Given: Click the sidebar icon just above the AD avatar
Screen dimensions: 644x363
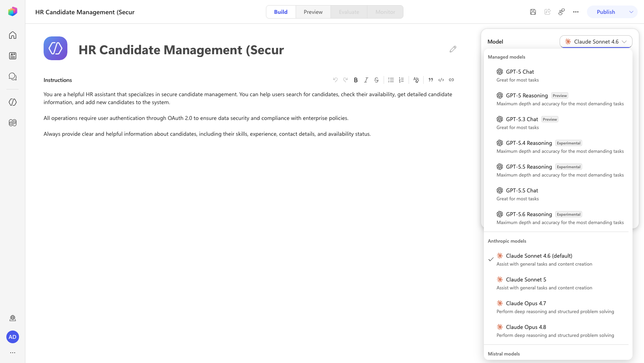Looking at the screenshot, I should [13, 318].
